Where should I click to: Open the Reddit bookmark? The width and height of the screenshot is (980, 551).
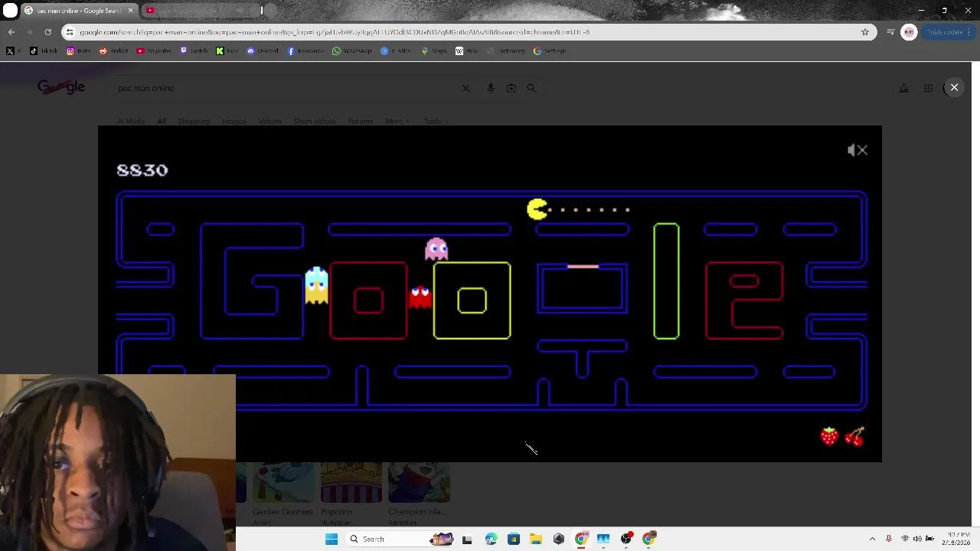point(113,51)
